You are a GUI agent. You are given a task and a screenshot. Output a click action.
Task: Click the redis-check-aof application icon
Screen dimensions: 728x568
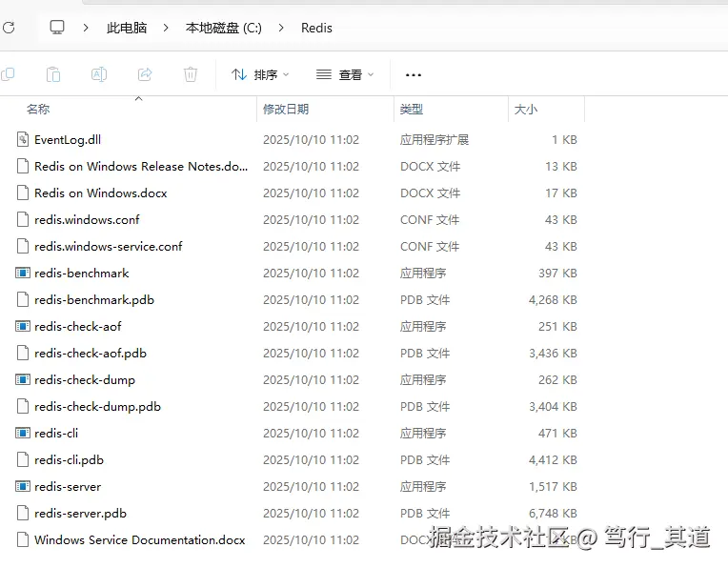pyautogui.click(x=23, y=326)
